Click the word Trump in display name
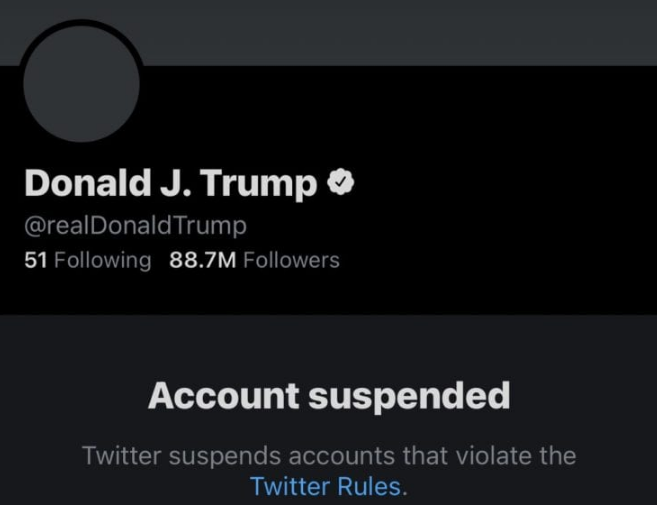This screenshot has width=657, height=505. tap(259, 184)
